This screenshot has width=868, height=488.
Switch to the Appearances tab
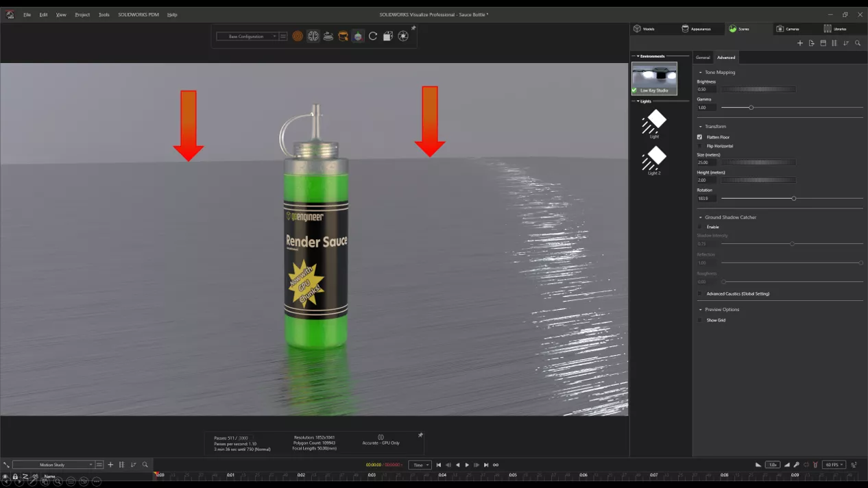pyautogui.click(x=697, y=29)
